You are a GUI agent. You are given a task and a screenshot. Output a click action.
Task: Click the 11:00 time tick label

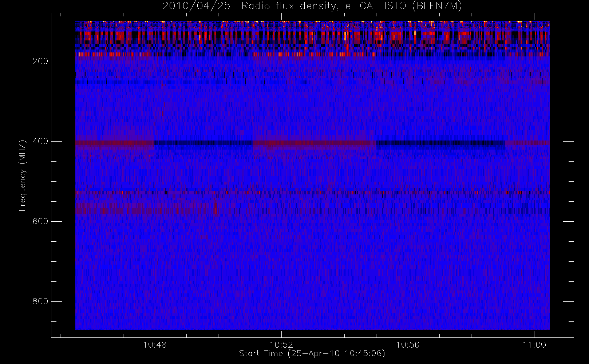pyautogui.click(x=534, y=345)
